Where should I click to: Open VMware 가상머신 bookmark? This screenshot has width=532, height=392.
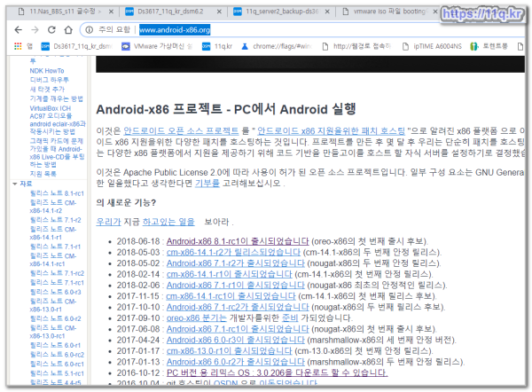[157, 46]
